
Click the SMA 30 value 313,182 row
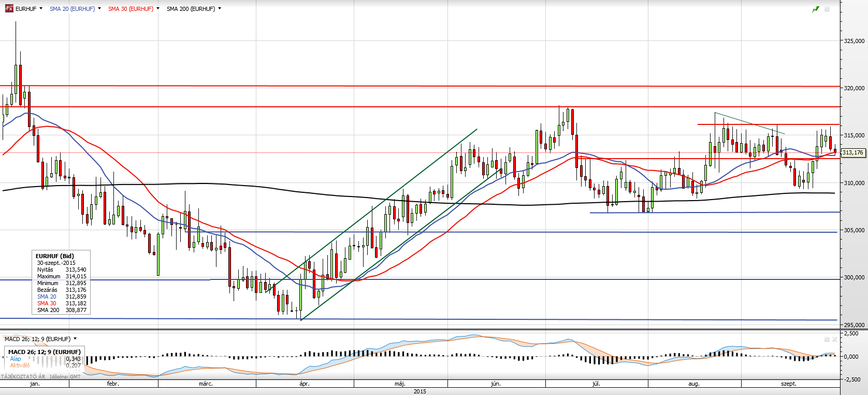pos(62,303)
